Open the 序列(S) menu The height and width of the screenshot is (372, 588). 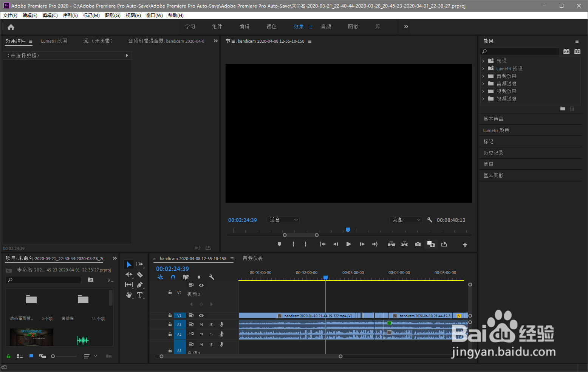[x=70, y=15]
